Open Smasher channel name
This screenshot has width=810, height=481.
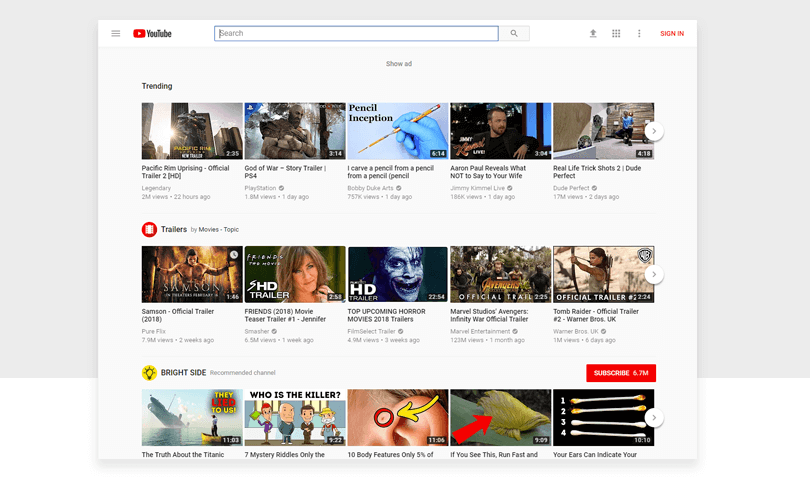pos(257,331)
